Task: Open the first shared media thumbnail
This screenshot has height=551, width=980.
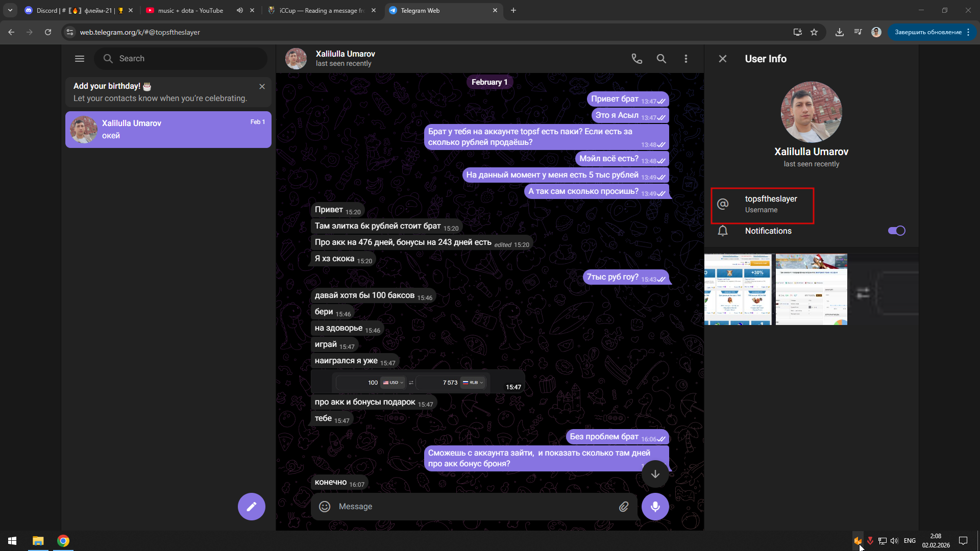Action: pos(738,289)
